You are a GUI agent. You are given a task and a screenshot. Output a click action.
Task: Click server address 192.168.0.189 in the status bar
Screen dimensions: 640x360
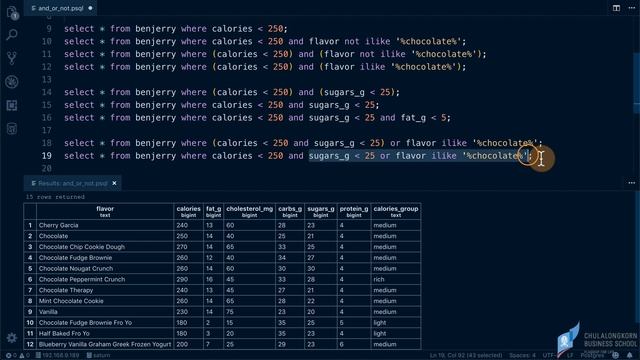pos(58,356)
